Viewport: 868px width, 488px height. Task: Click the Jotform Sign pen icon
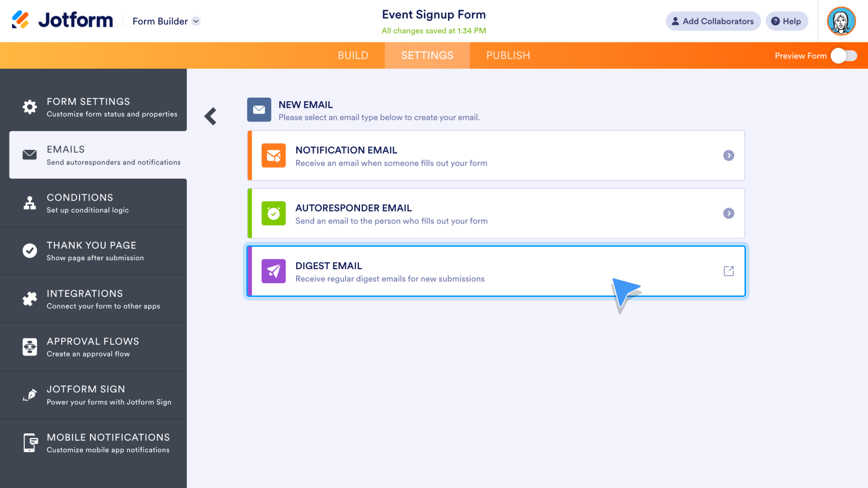30,395
